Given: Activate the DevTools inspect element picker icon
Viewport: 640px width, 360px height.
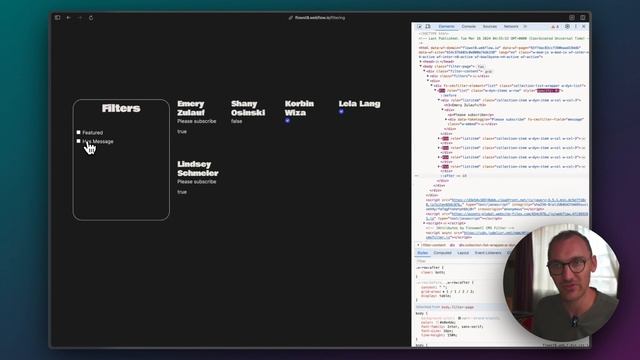Looking at the screenshot, I should click(x=420, y=27).
